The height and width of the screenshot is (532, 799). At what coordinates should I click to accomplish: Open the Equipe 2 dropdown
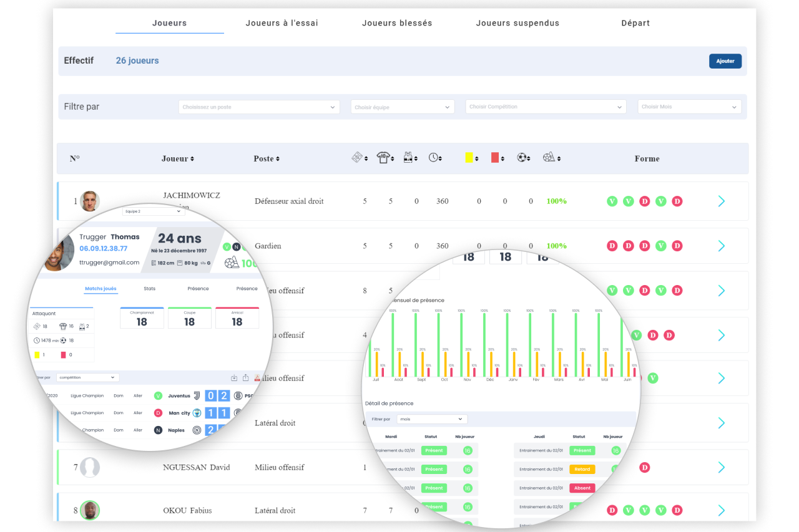click(154, 211)
